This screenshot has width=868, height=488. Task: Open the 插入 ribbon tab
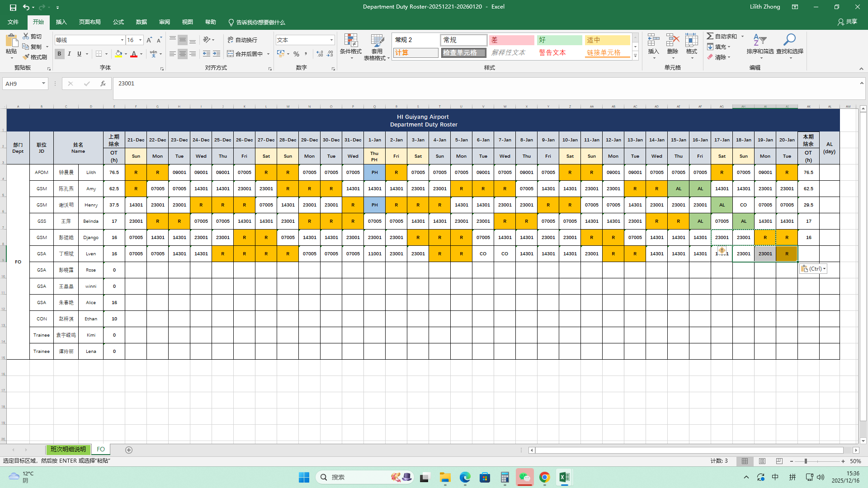coord(61,22)
